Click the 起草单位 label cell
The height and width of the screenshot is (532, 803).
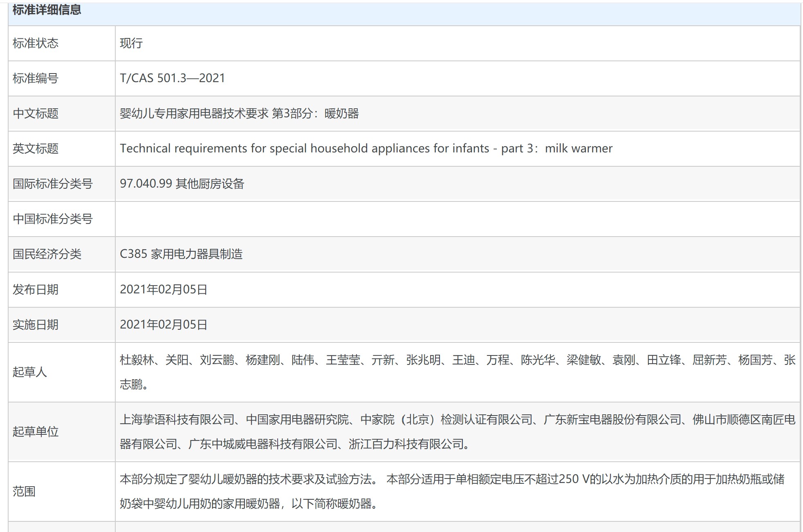(x=36, y=432)
